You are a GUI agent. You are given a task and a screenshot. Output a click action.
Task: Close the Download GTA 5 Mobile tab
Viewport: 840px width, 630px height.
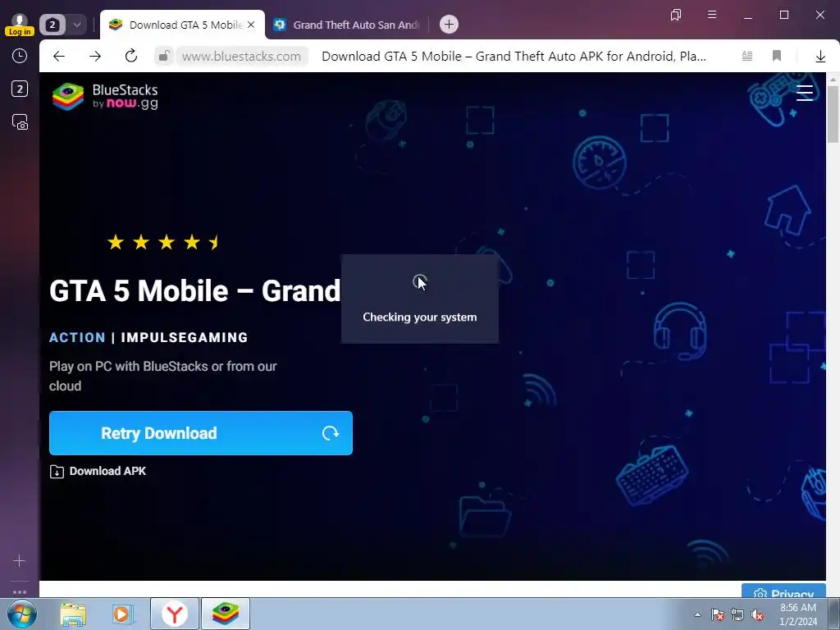point(251,25)
